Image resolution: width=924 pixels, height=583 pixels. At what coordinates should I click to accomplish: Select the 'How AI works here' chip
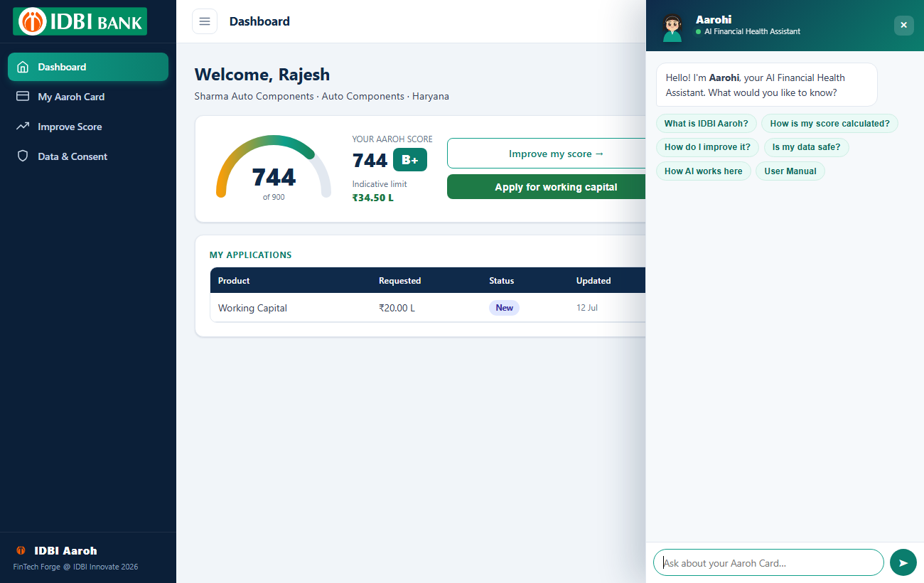tap(703, 171)
